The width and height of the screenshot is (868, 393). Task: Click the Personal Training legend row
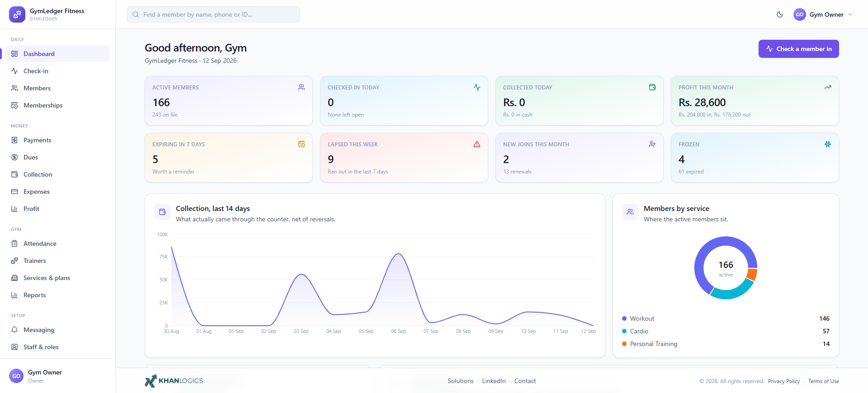point(726,344)
